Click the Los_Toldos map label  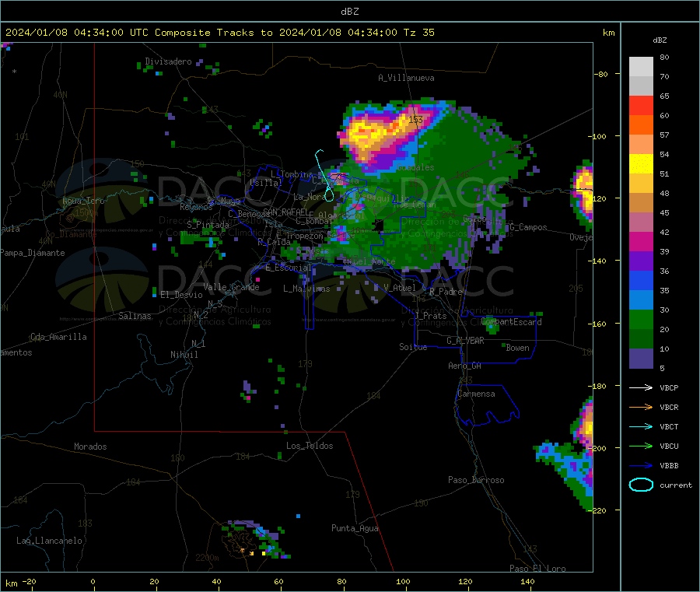pos(310,446)
